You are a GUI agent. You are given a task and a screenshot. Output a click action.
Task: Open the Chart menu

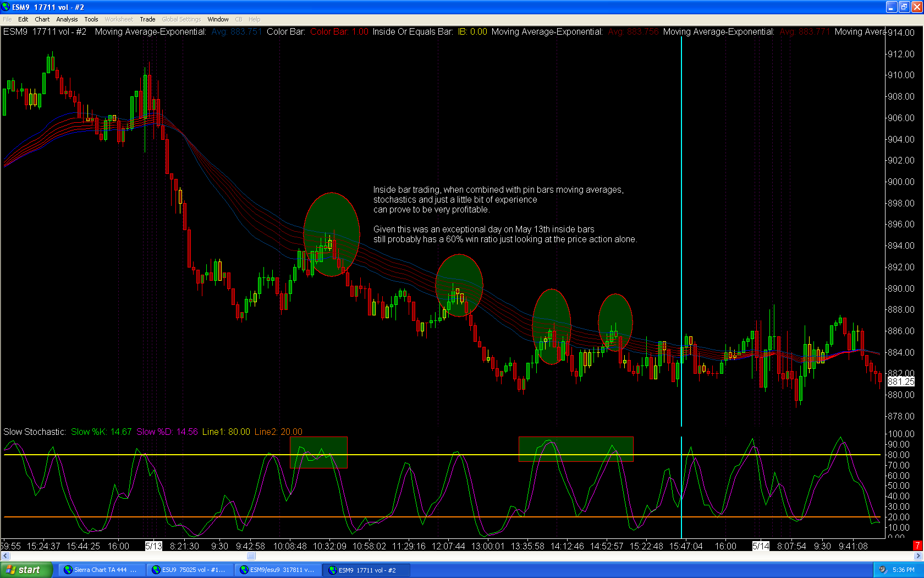coord(42,19)
